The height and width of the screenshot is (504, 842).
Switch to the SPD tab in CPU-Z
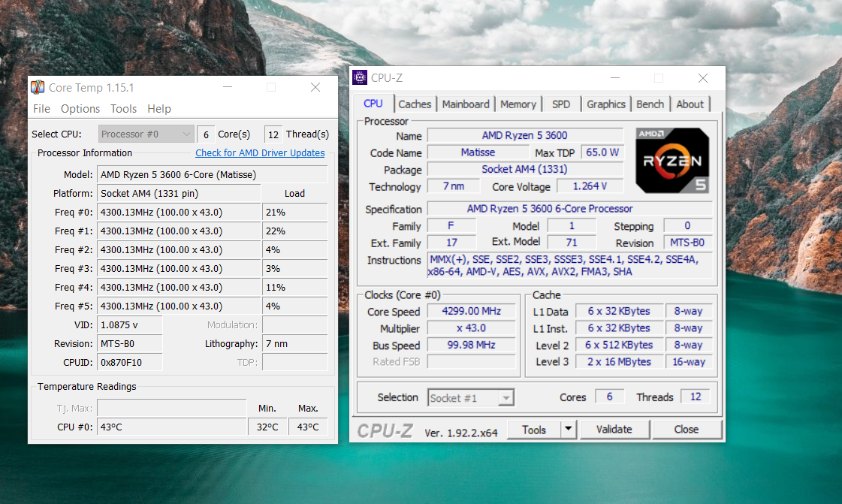561,104
